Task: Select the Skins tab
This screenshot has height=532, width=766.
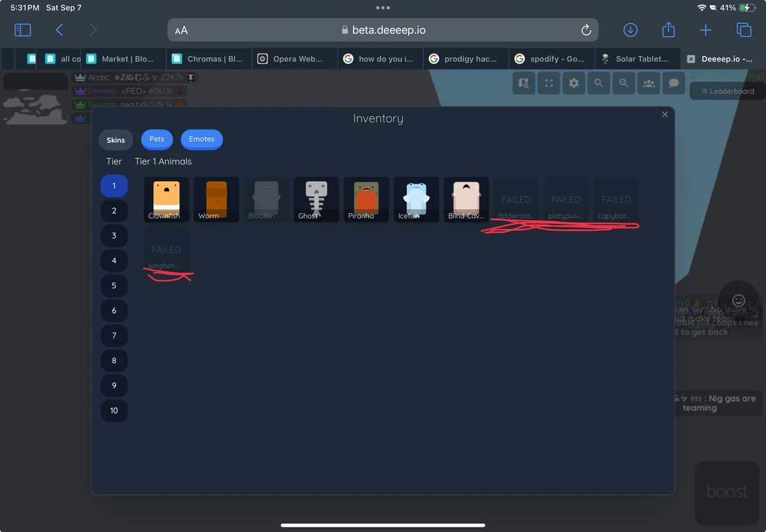Action: point(116,139)
